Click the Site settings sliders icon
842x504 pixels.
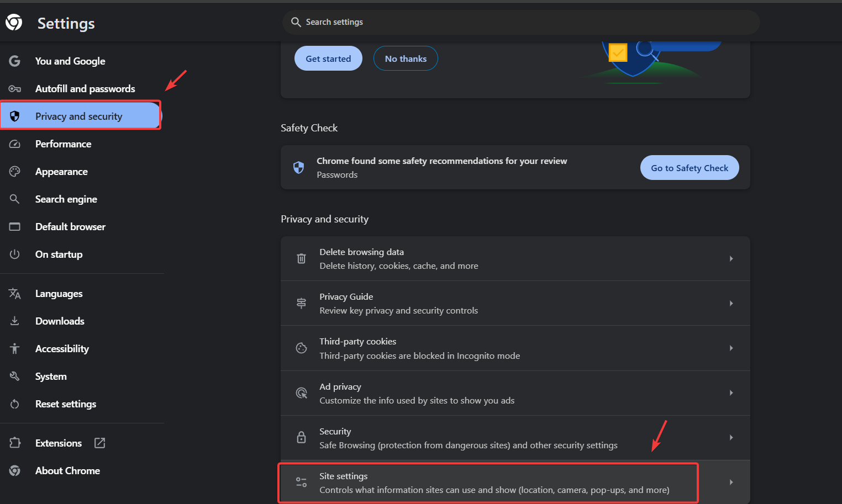click(x=301, y=482)
